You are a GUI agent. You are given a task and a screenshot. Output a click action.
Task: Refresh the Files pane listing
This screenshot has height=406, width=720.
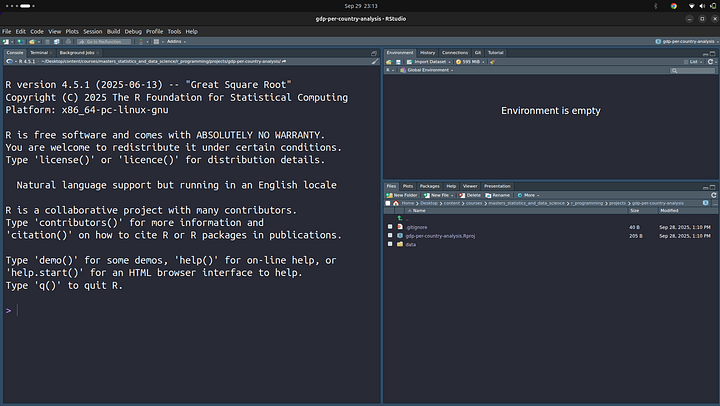point(714,195)
